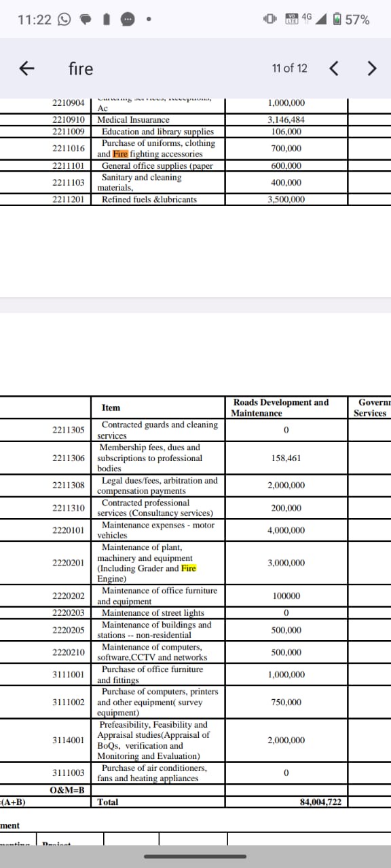Screen dimensions: 391x868
Task: Select 'Refined fuels &lubricants' text
Action: point(149,199)
